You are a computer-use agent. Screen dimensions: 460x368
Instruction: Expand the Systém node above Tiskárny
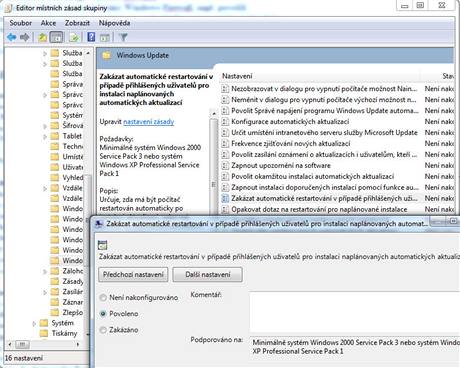click(34, 323)
